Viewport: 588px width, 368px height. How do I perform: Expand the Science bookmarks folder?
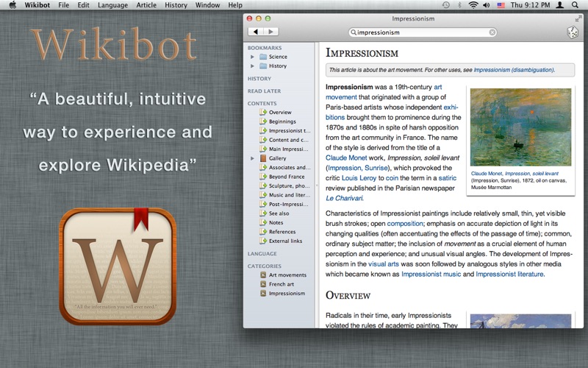[253, 57]
